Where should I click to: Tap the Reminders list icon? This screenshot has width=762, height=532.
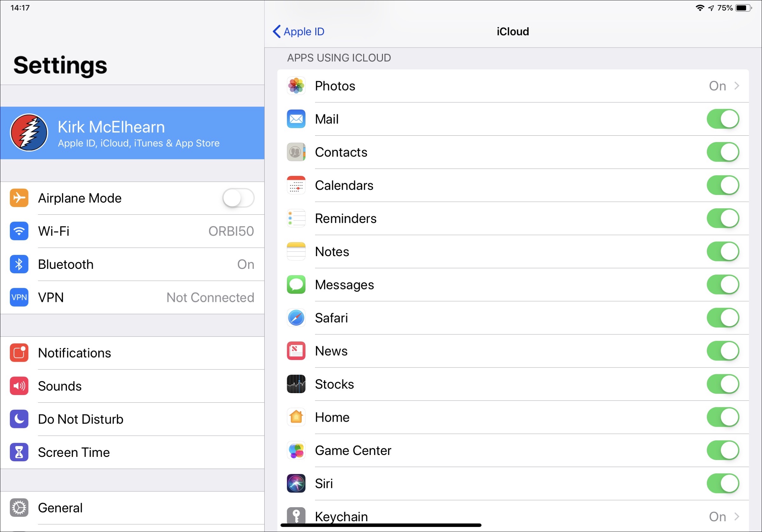(296, 218)
